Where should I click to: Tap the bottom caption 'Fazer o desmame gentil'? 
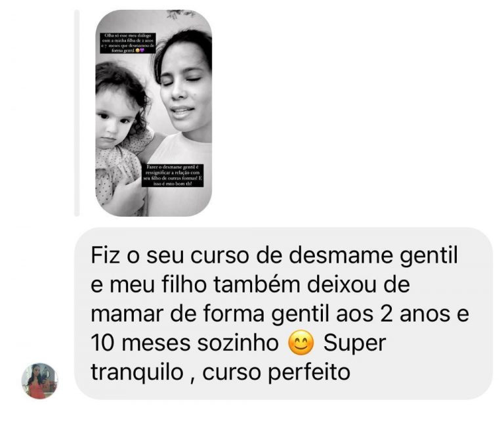pyautogui.click(x=173, y=175)
